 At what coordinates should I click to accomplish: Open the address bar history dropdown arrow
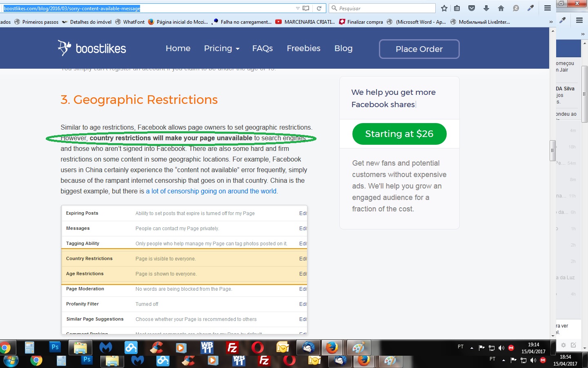[298, 8]
